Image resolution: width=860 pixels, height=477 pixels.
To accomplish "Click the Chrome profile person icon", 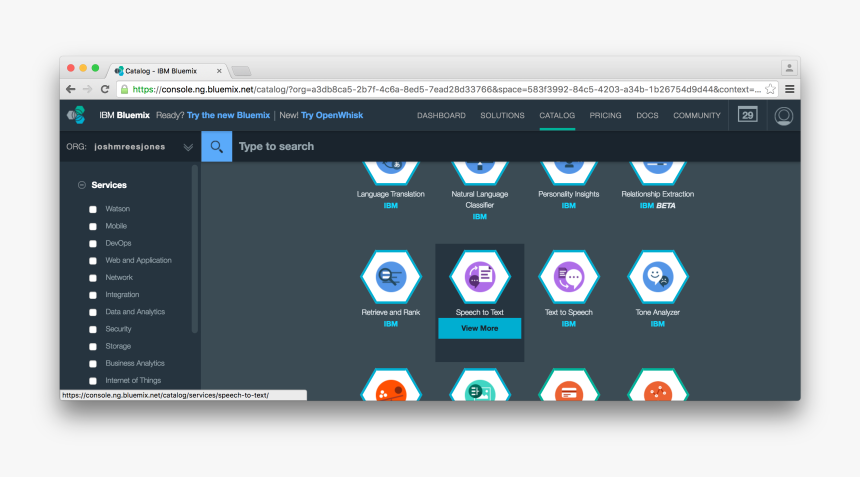I will pos(789,68).
